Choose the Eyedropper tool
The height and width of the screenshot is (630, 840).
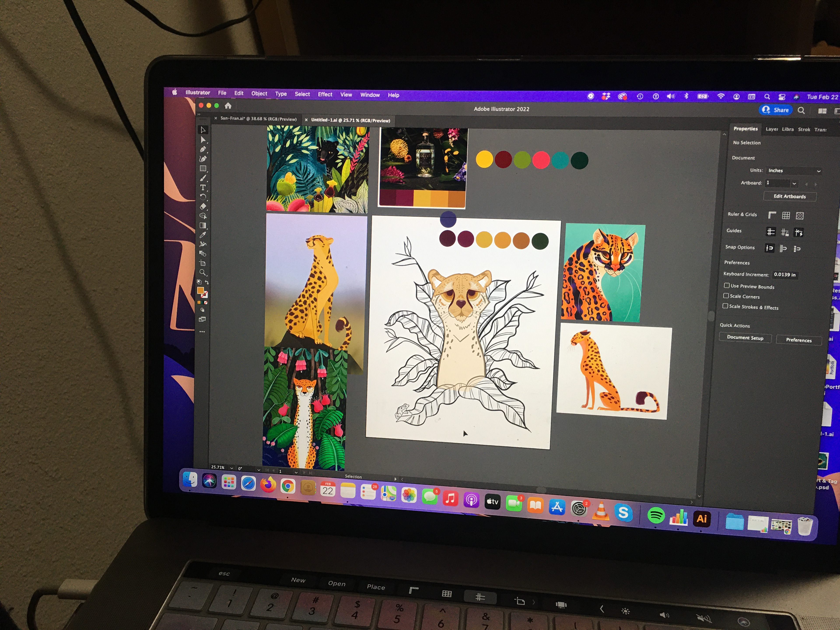(203, 235)
